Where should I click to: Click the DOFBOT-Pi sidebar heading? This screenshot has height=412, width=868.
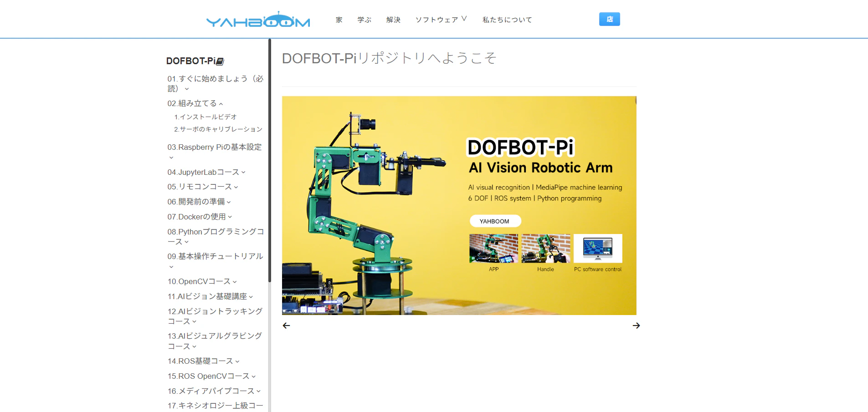click(191, 61)
